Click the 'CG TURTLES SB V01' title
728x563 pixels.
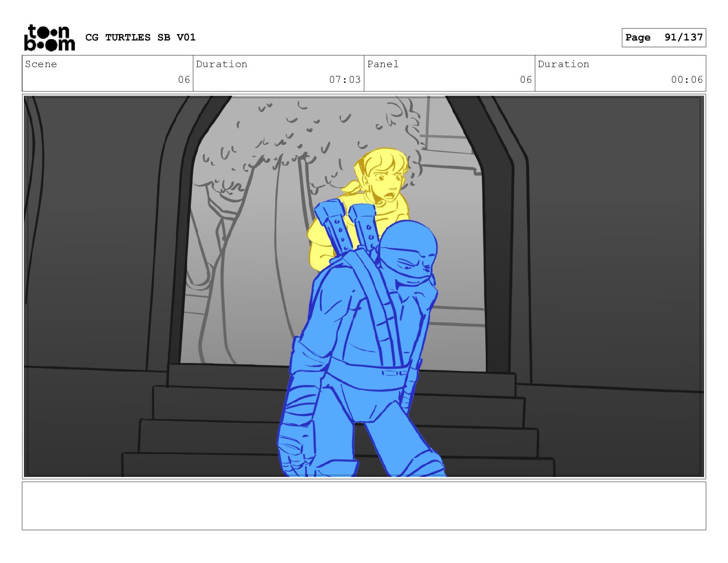coord(141,37)
